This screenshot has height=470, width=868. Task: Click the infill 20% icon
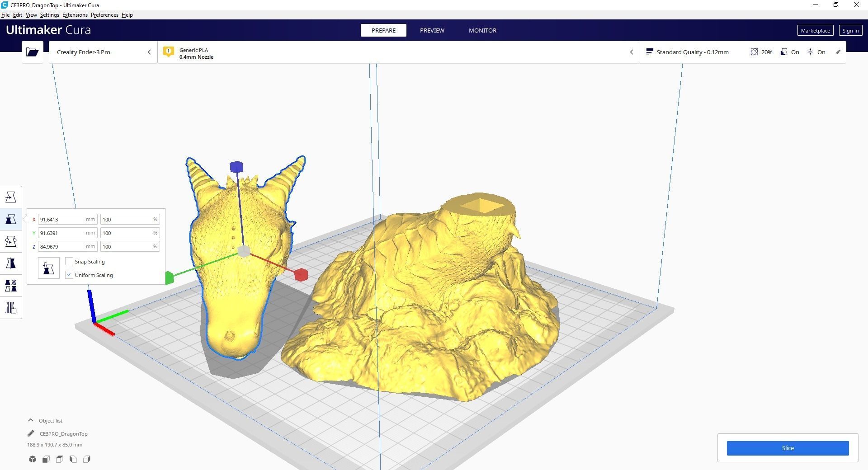754,52
